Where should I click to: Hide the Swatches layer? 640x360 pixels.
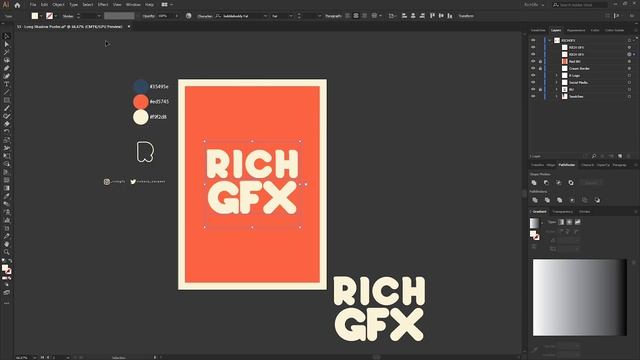533,96
